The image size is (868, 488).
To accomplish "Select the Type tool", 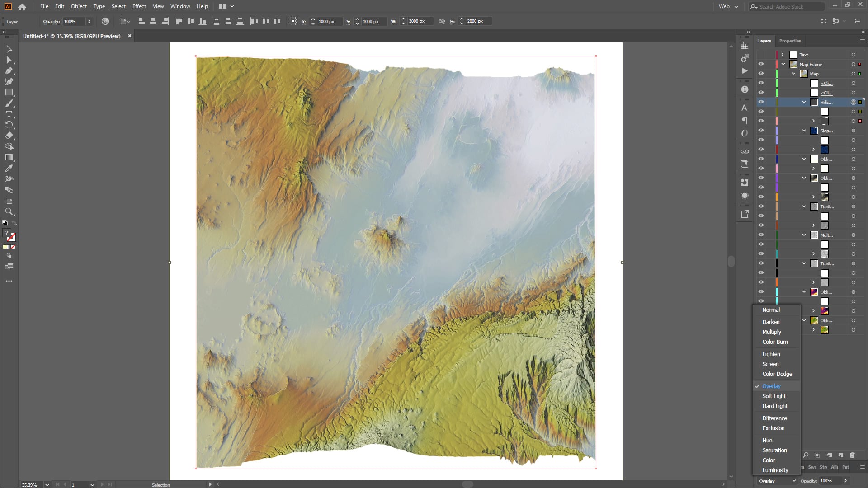I will (x=9, y=114).
